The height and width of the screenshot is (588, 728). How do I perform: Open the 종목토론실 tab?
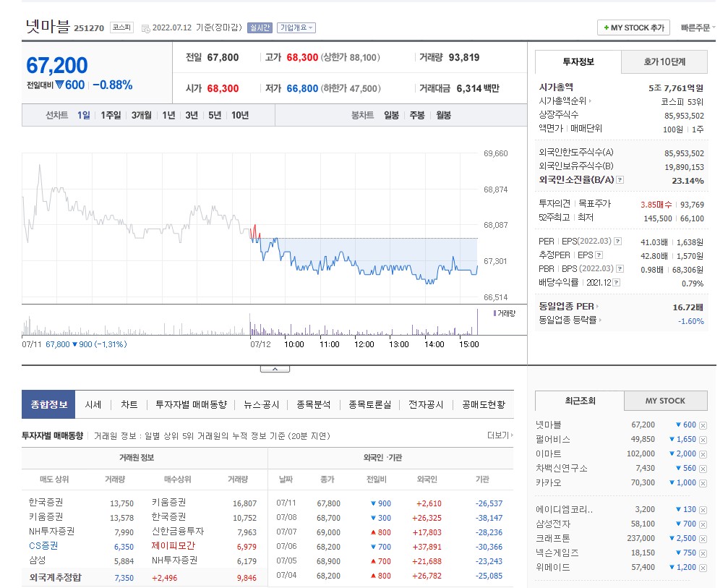click(x=369, y=404)
